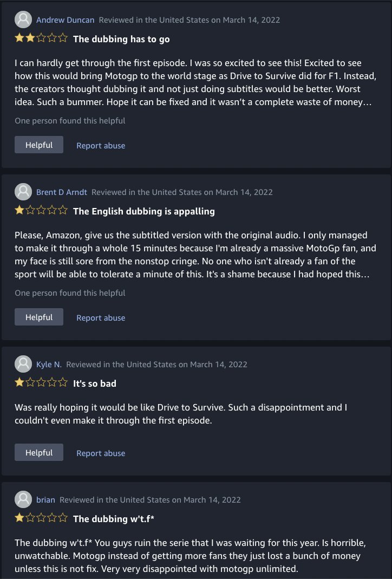
Task: Report abuse on 'It's so bad' review
Action: [101, 453]
